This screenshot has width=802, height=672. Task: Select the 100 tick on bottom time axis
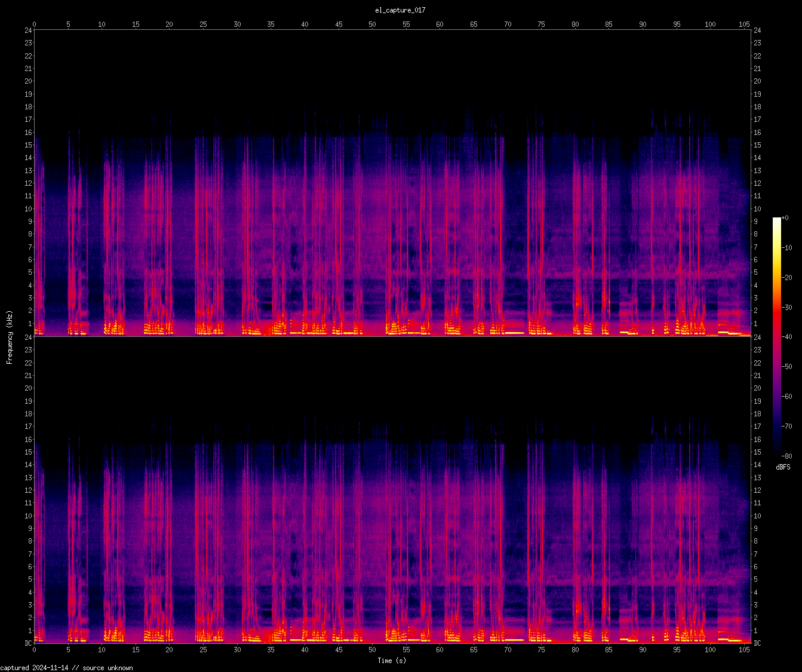pyautogui.click(x=710, y=649)
